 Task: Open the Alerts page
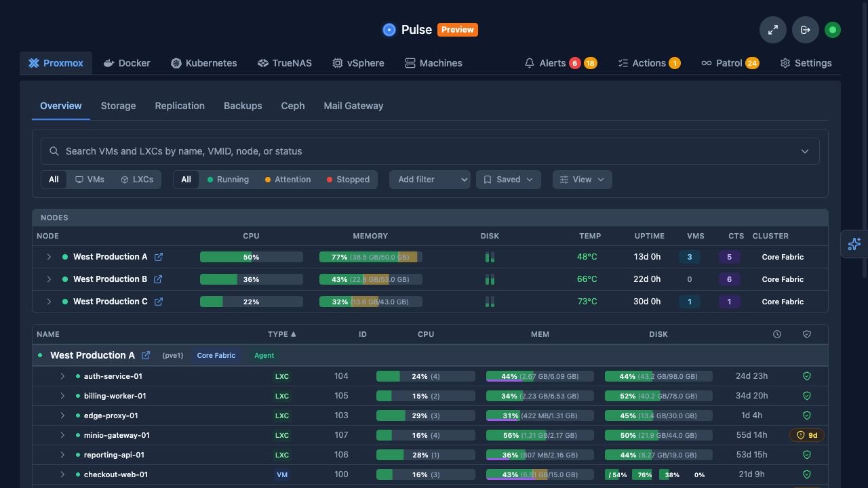[x=561, y=63]
